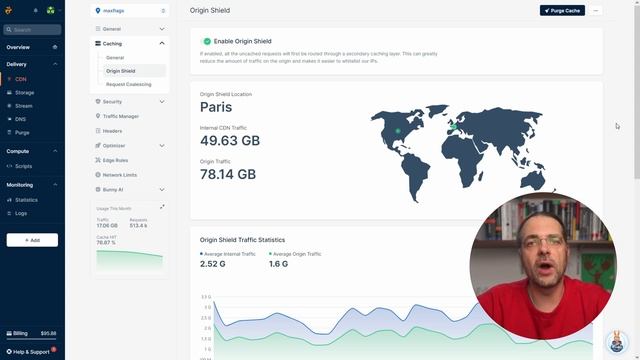Click the 49.63 GB internal traffic value

coord(230,141)
